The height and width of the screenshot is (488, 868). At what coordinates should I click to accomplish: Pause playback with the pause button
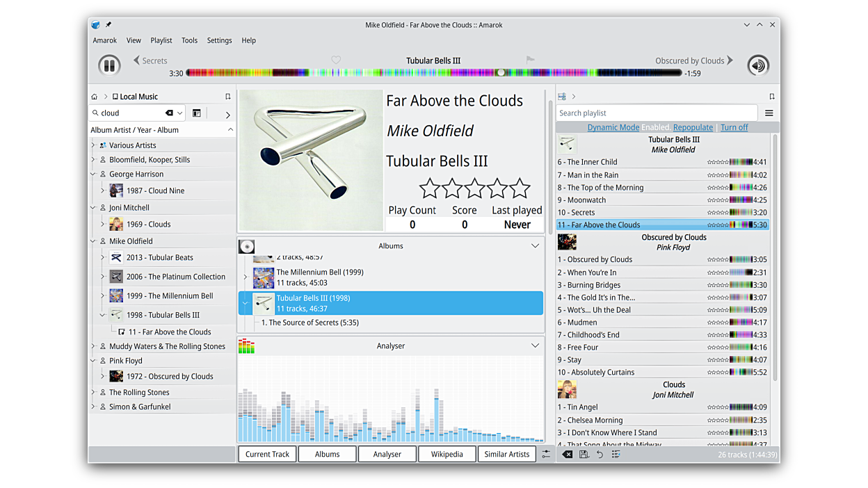(x=109, y=65)
